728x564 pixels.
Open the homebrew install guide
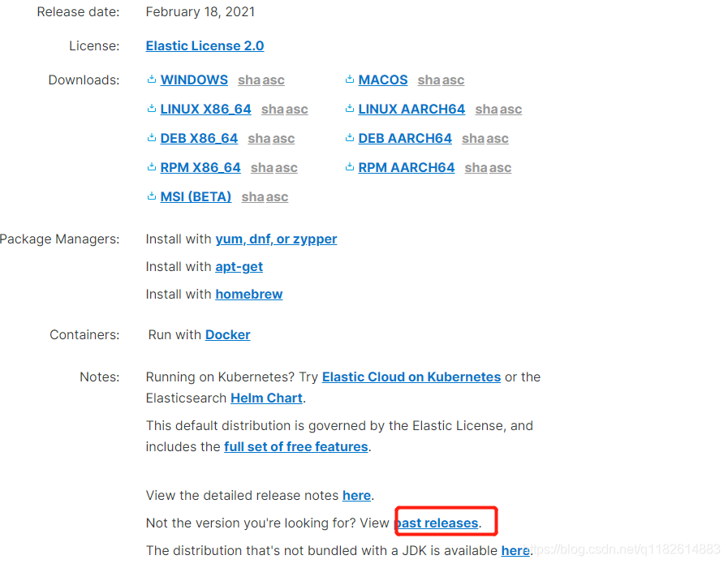tap(249, 295)
